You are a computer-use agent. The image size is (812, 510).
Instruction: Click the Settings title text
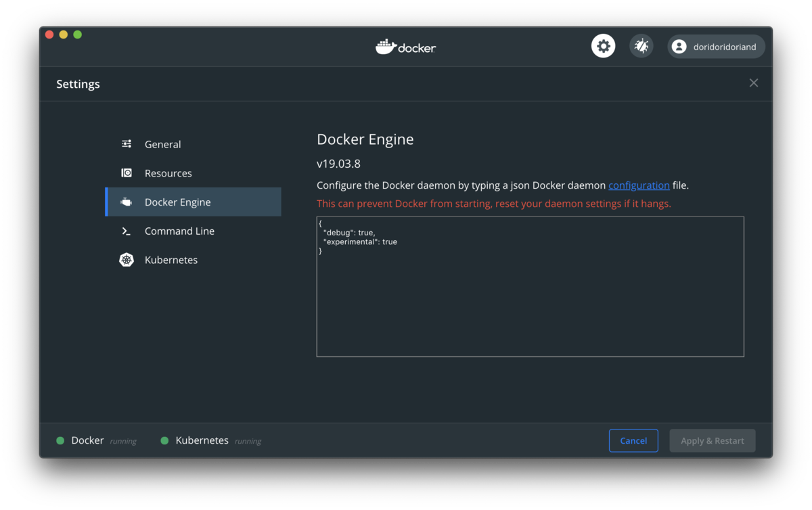pos(78,84)
